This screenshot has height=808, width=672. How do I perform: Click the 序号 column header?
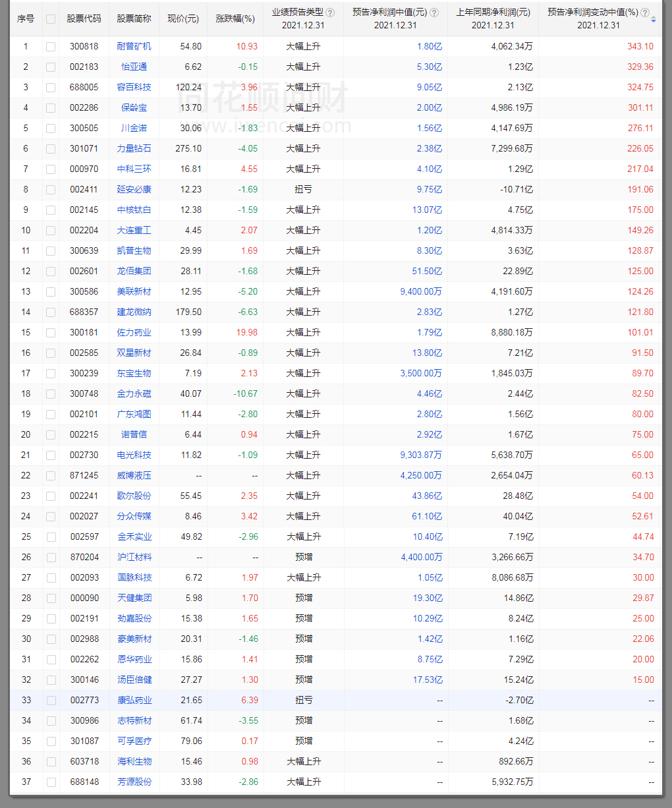(26, 18)
